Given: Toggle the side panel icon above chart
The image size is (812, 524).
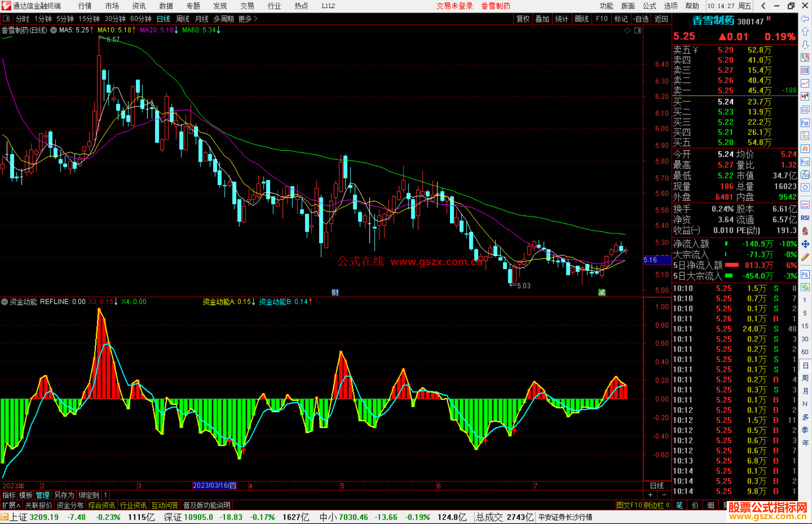Looking at the screenshot, I should [638, 30].
